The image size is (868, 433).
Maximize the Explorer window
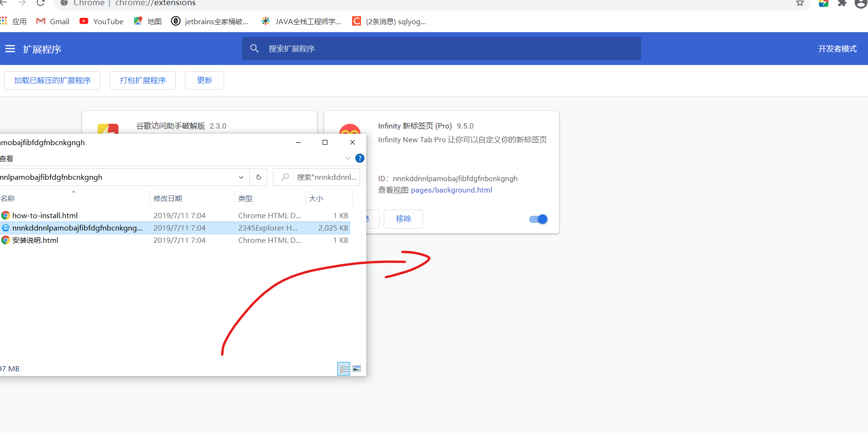click(x=325, y=142)
